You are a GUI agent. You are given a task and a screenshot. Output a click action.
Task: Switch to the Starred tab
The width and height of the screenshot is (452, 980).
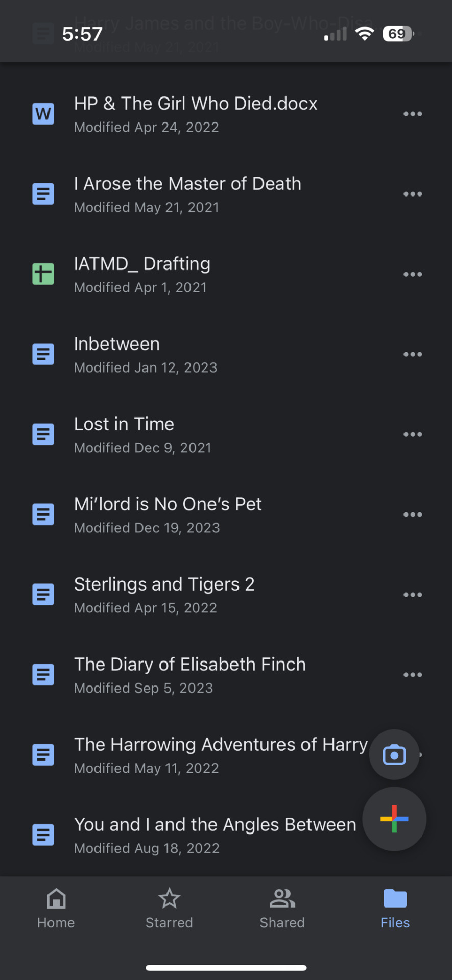click(169, 909)
